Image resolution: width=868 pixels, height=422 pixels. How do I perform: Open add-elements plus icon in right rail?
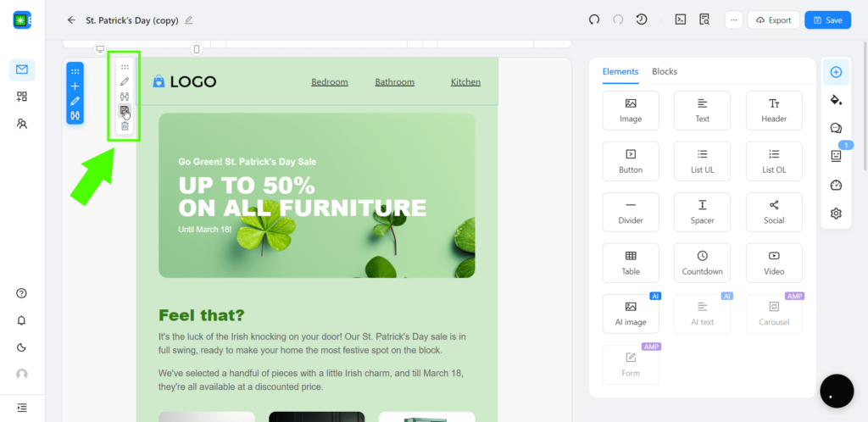pos(836,72)
